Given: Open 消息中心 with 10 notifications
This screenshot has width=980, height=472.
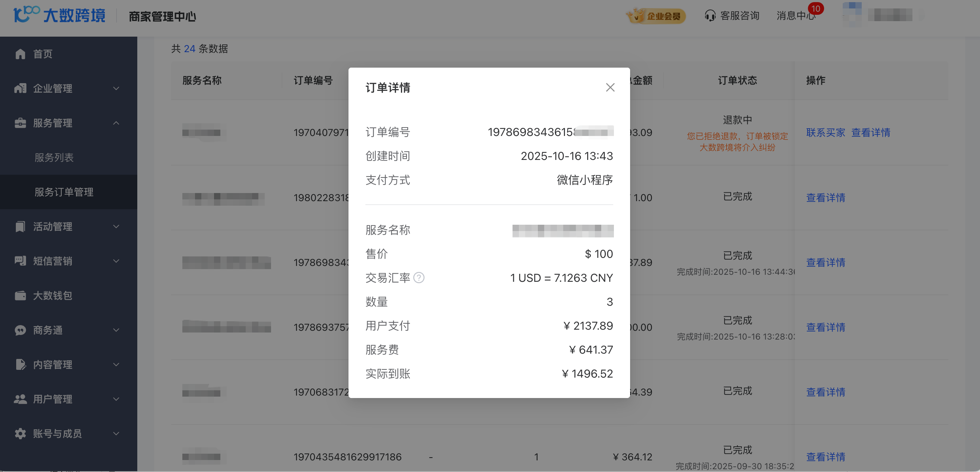Looking at the screenshot, I should click(796, 16).
